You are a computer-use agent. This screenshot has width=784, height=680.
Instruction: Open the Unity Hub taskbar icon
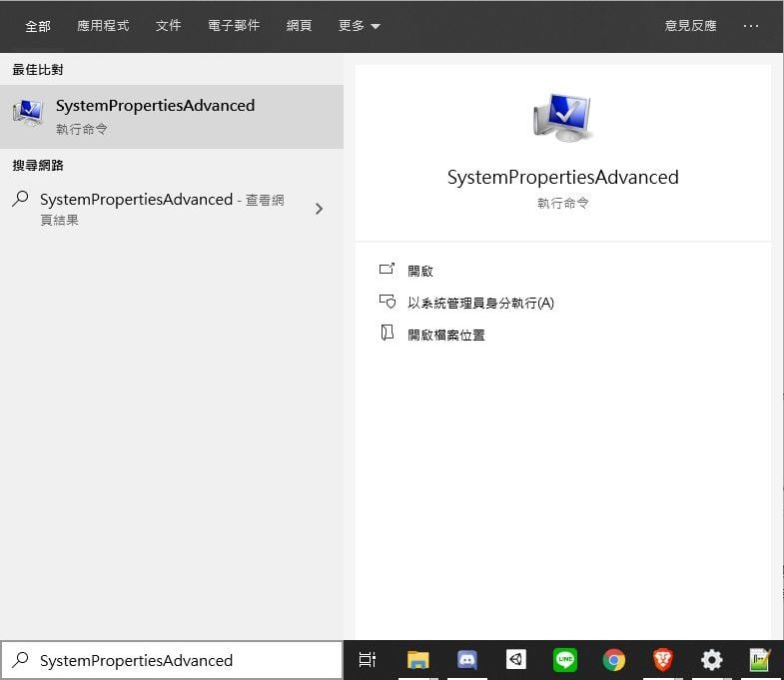coord(516,659)
